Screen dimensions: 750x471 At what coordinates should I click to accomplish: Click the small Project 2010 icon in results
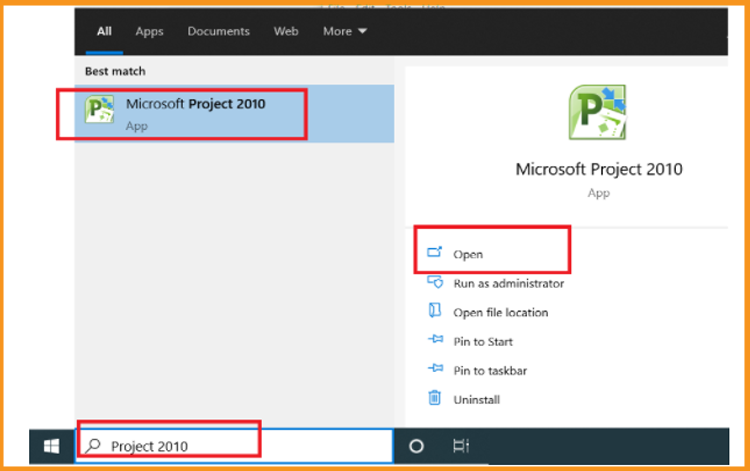(99, 109)
